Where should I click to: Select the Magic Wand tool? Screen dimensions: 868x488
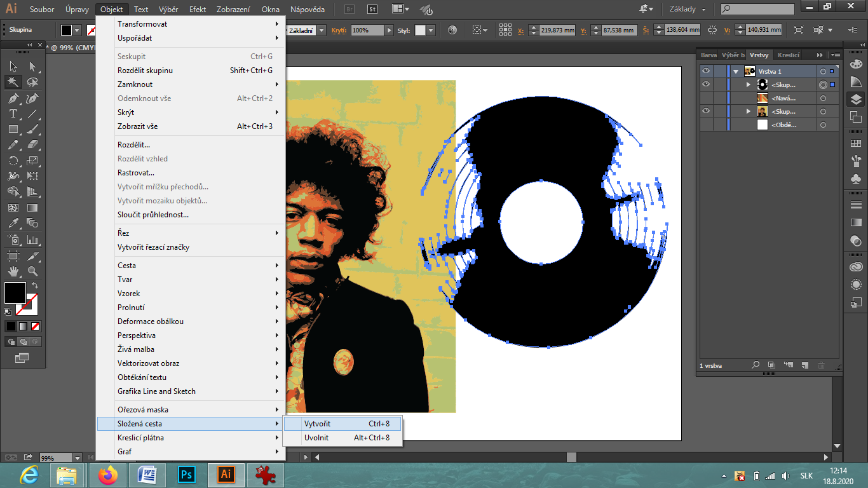(x=13, y=82)
